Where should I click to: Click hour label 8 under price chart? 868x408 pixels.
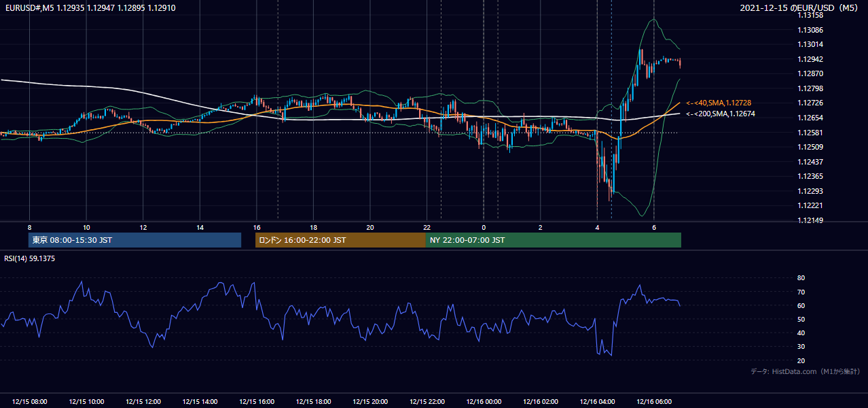[x=29, y=227]
